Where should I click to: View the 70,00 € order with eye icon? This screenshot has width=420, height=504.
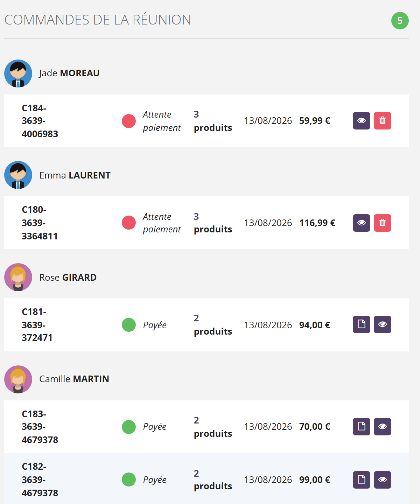point(383,427)
